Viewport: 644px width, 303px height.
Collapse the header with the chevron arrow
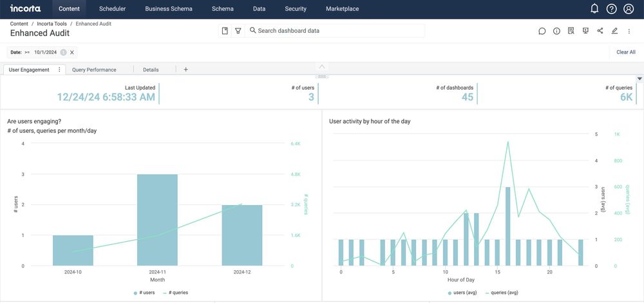click(322, 66)
